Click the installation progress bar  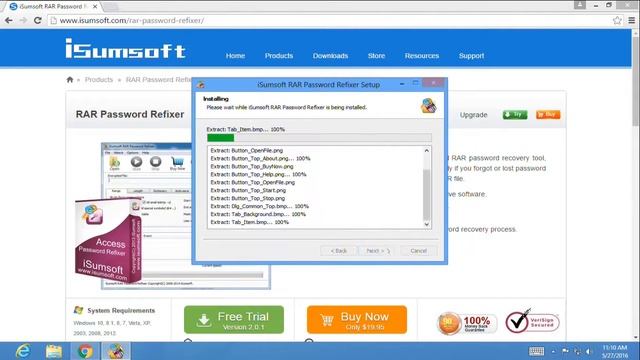click(x=319, y=138)
